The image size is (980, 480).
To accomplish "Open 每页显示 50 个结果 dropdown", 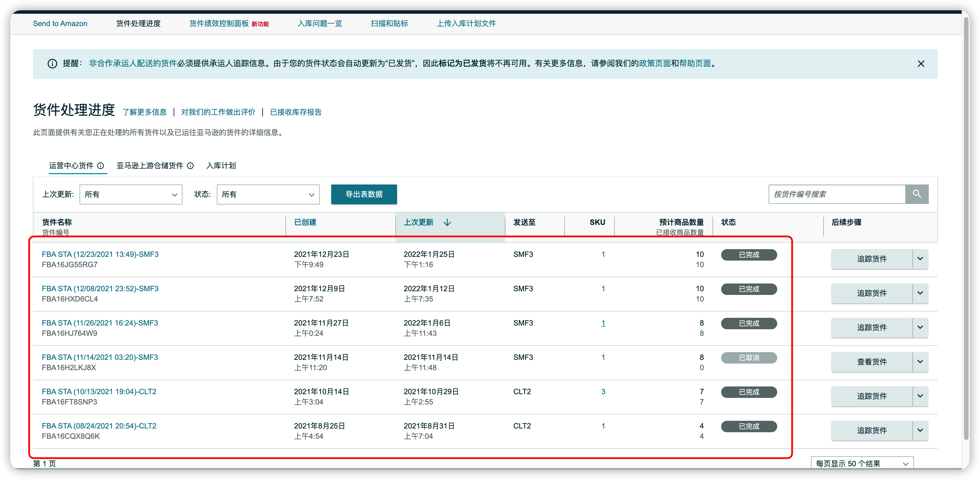I will (862, 463).
